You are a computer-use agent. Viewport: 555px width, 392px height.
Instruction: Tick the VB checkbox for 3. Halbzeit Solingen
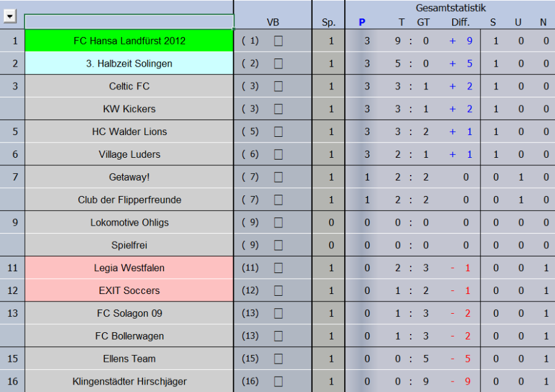tap(278, 63)
